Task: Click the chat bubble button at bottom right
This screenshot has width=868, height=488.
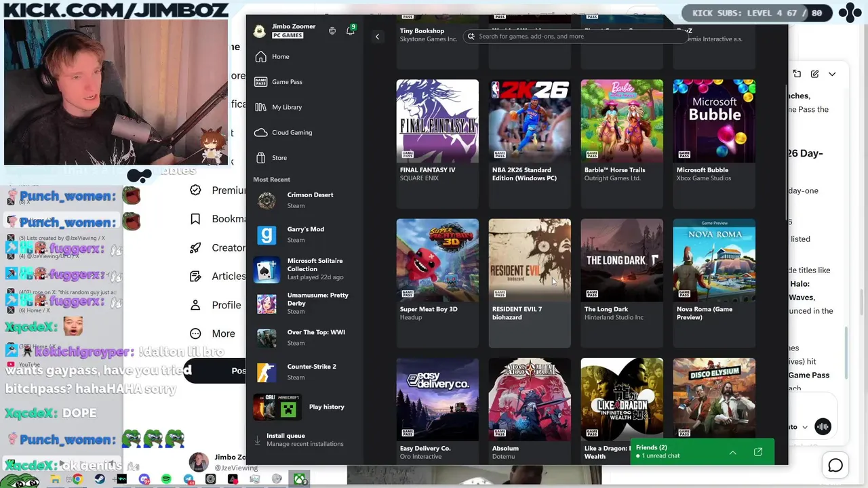Action: (x=835, y=466)
